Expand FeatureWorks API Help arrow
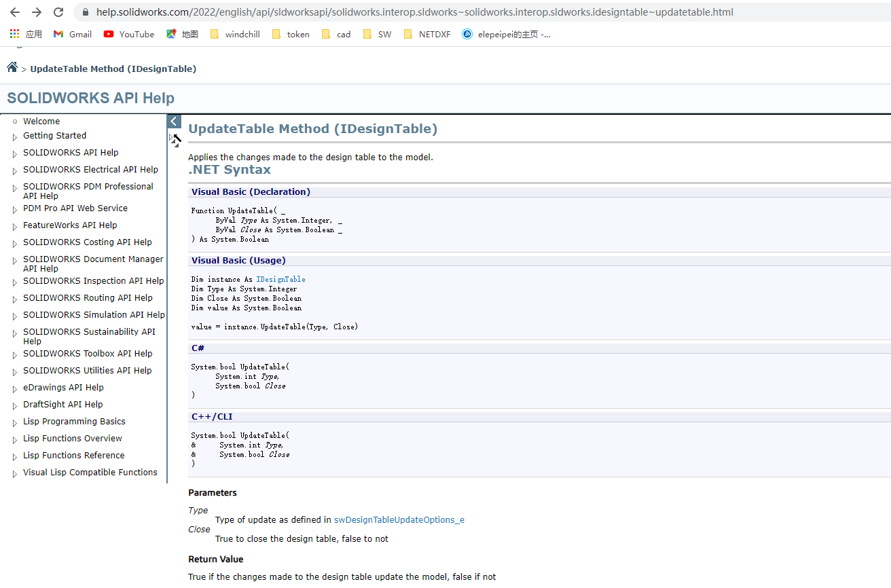 [x=15, y=227]
